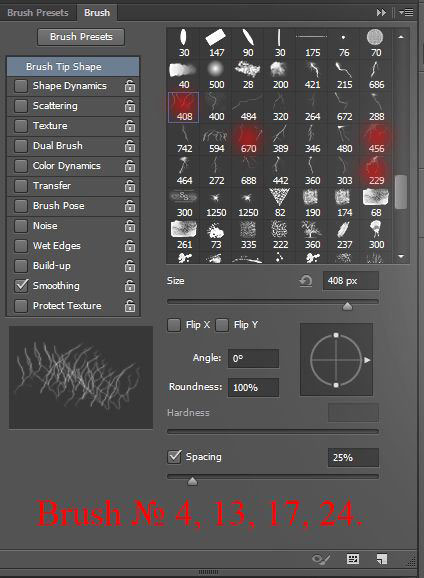Enable the Wet Edges checkbox
This screenshot has width=424, height=578.
point(21,246)
